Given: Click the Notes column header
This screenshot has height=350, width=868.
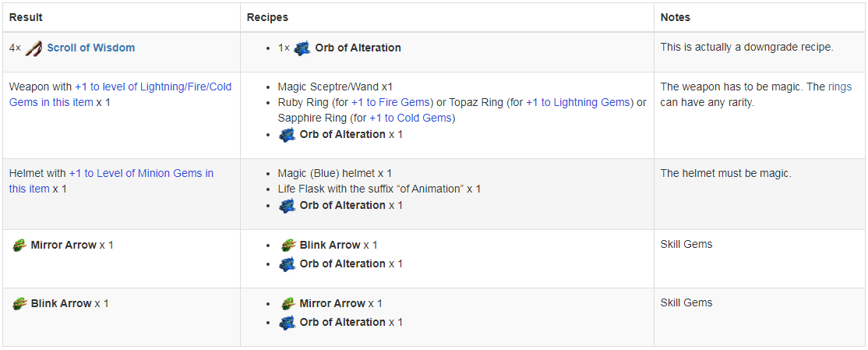Looking at the screenshot, I should pos(676,18).
